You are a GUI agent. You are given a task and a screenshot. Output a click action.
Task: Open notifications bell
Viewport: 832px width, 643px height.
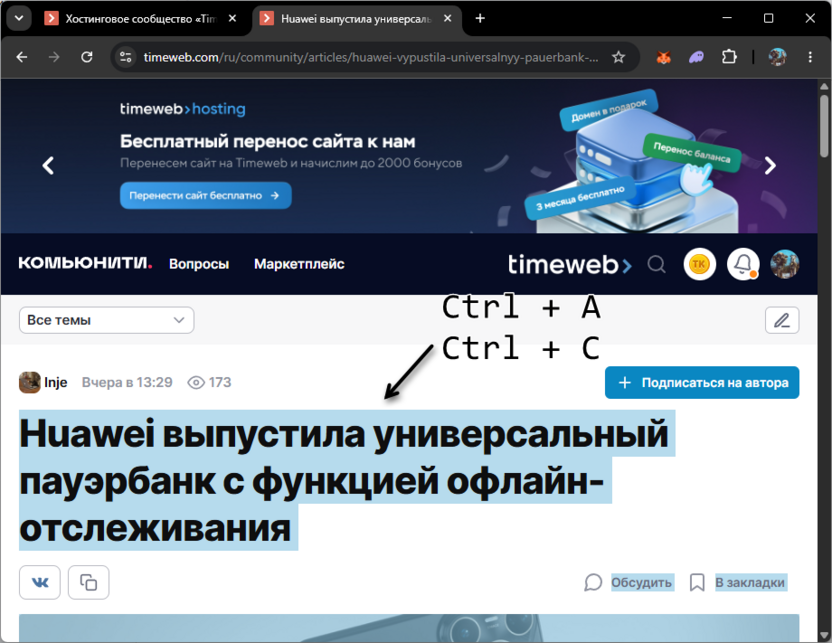743,264
